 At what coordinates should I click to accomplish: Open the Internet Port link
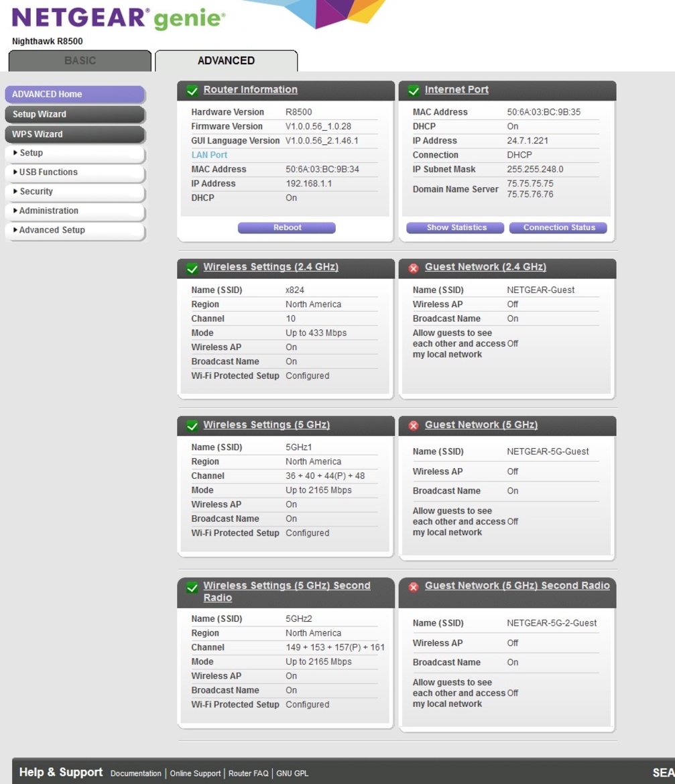click(456, 89)
